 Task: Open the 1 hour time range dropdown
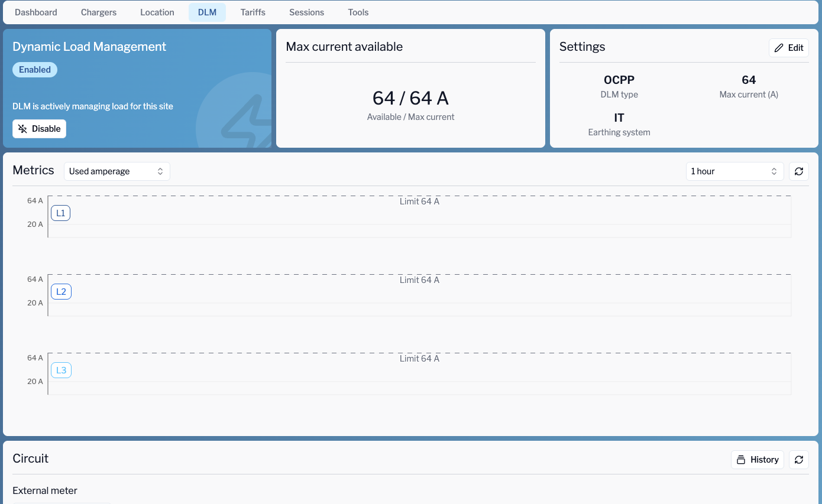734,171
